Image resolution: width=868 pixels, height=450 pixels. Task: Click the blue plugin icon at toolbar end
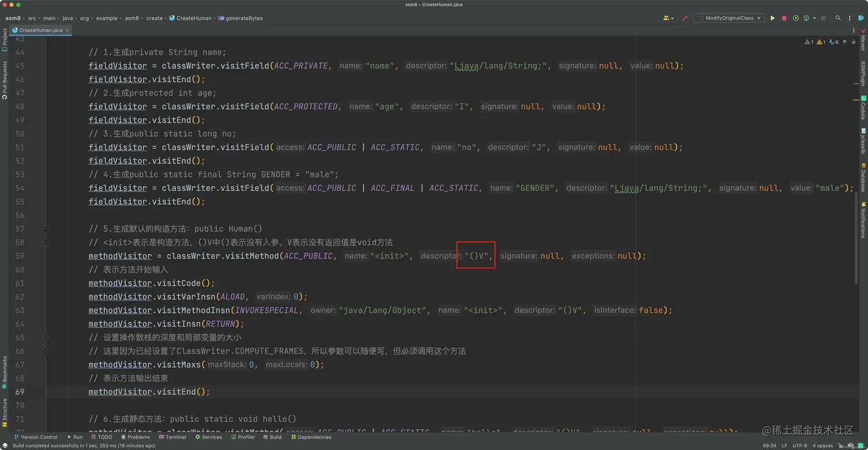coord(861,18)
